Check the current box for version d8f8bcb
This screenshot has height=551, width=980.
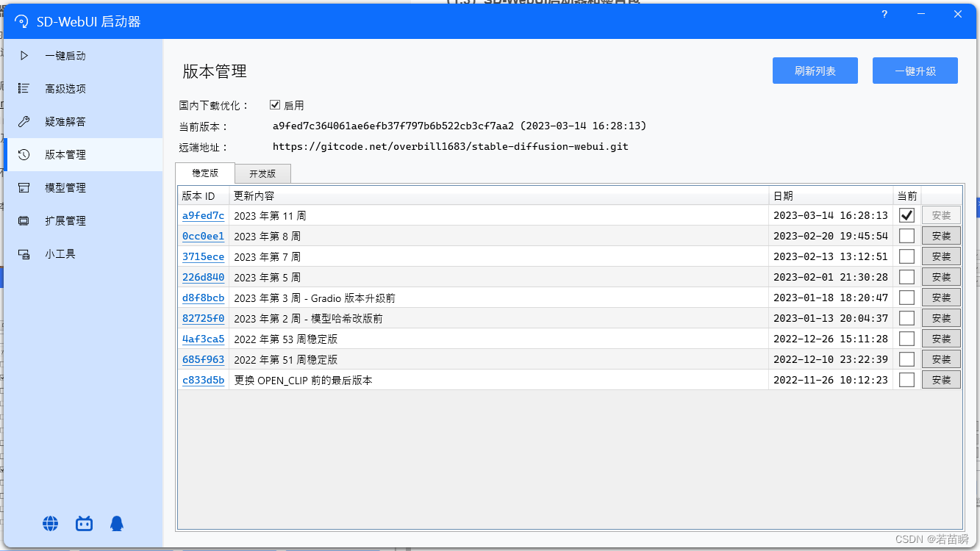point(907,298)
